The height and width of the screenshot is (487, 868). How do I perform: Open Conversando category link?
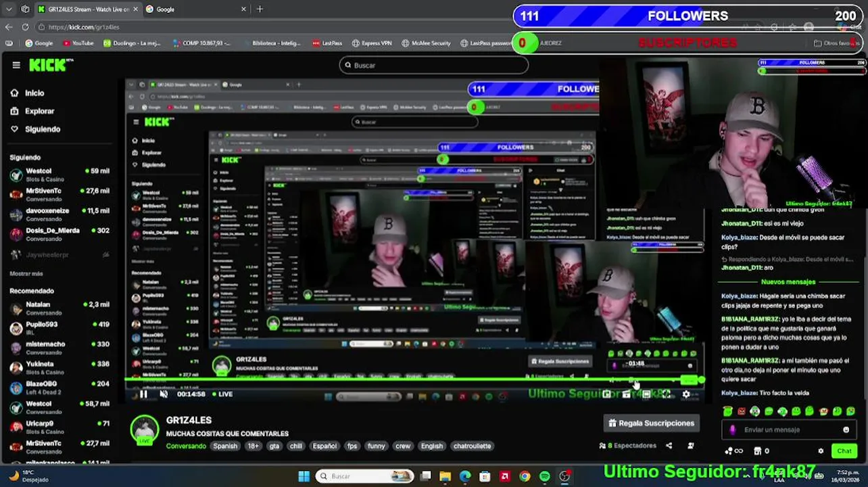[x=186, y=446]
